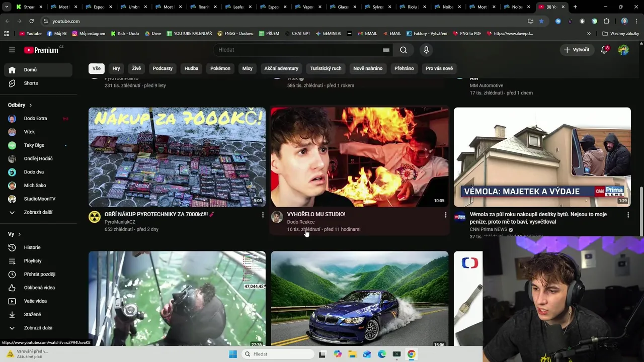Image resolution: width=644 pixels, height=362 pixels.
Task: Select the Vše filter chip
Action: click(x=96, y=68)
